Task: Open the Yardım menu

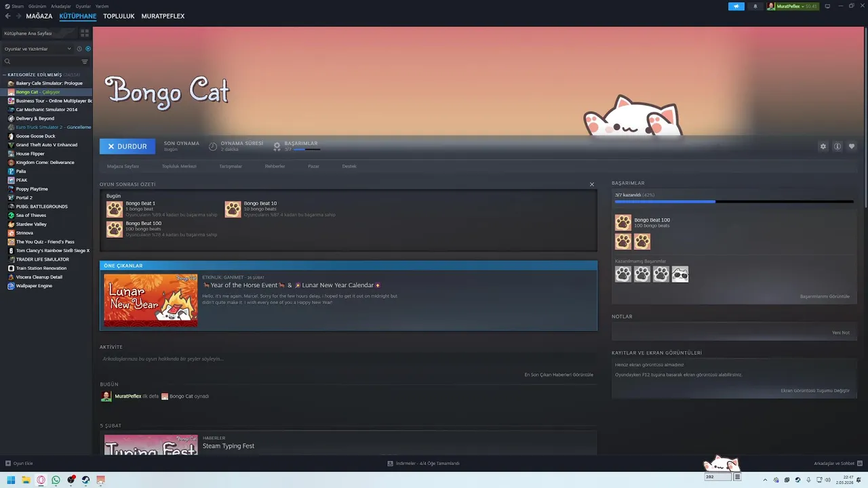Action: pos(102,6)
